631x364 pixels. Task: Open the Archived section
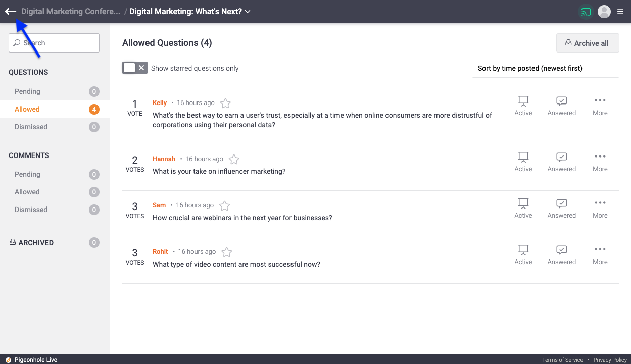tap(36, 243)
